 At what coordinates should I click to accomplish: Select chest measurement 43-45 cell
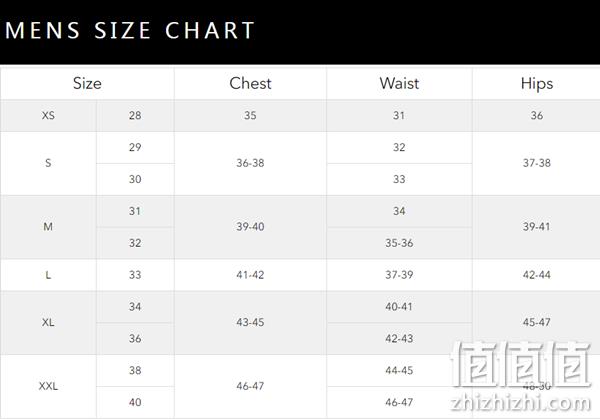pyautogui.click(x=250, y=322)
